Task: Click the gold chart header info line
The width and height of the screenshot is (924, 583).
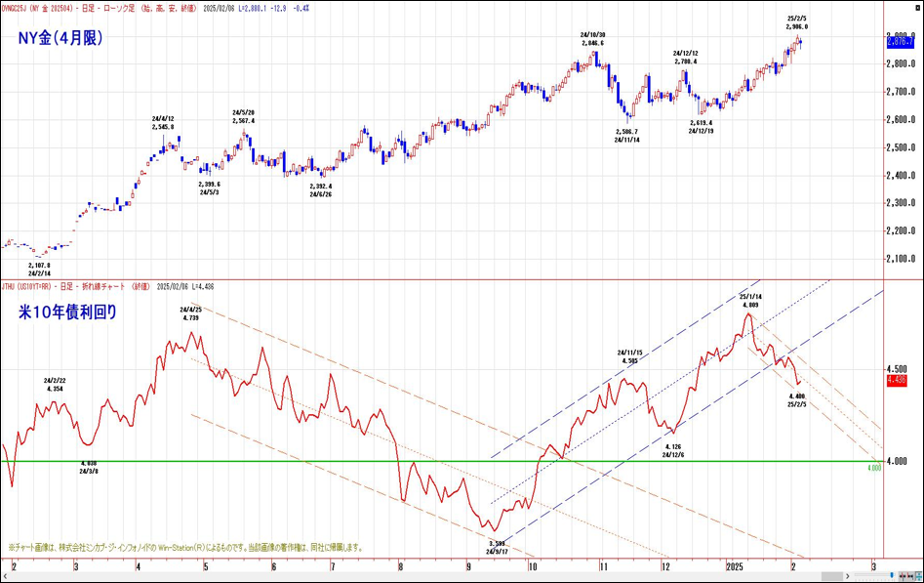Action: pyautogui.click(x=156, y=7)
